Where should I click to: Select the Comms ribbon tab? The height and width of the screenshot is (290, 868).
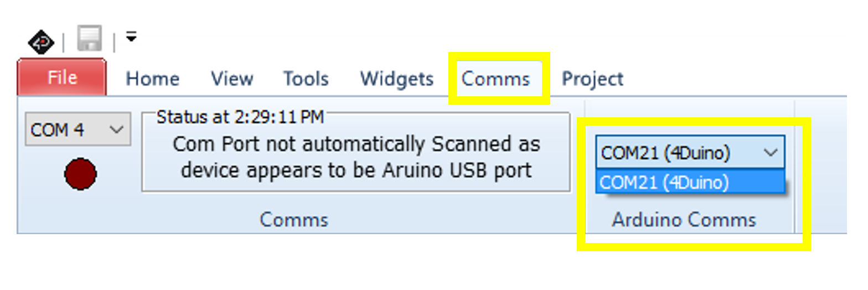click(x=496, y=79)
